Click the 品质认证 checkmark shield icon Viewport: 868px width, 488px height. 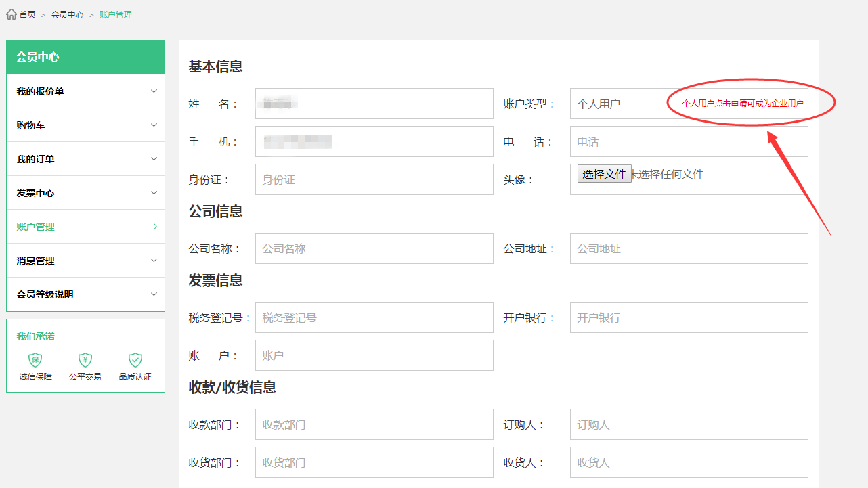[135, 360]
